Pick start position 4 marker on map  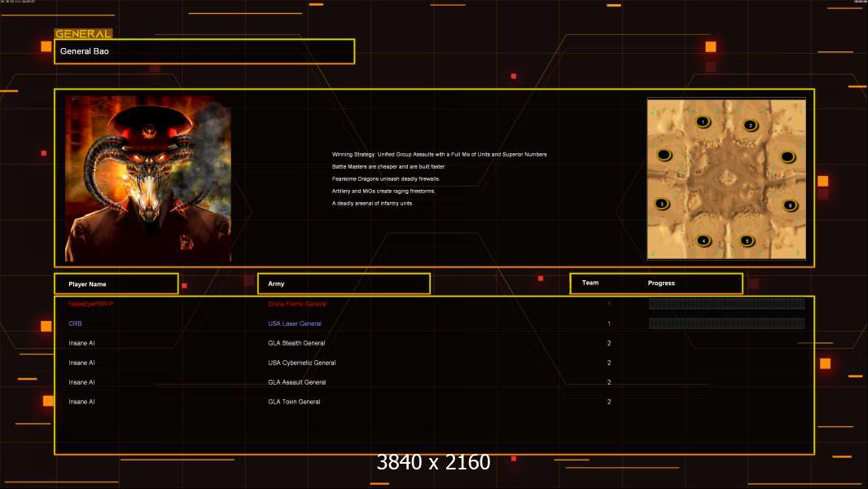[x=703, y=240]
